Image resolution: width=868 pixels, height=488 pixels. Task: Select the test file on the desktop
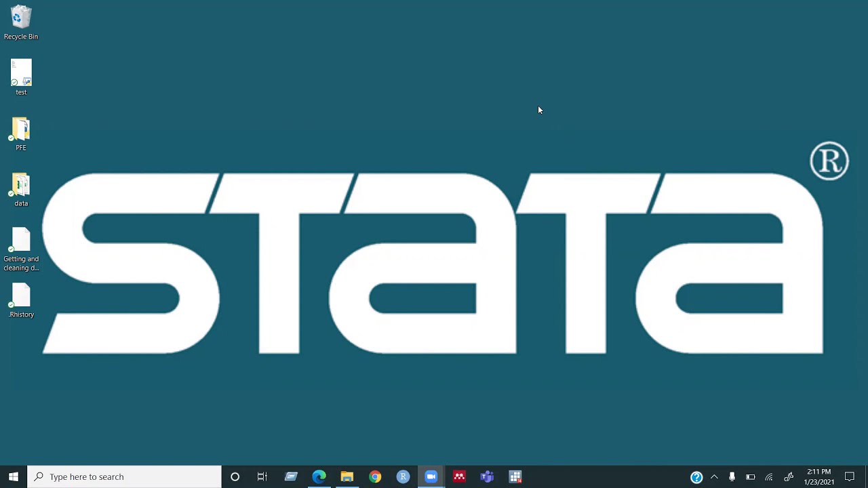coord(21,77)
